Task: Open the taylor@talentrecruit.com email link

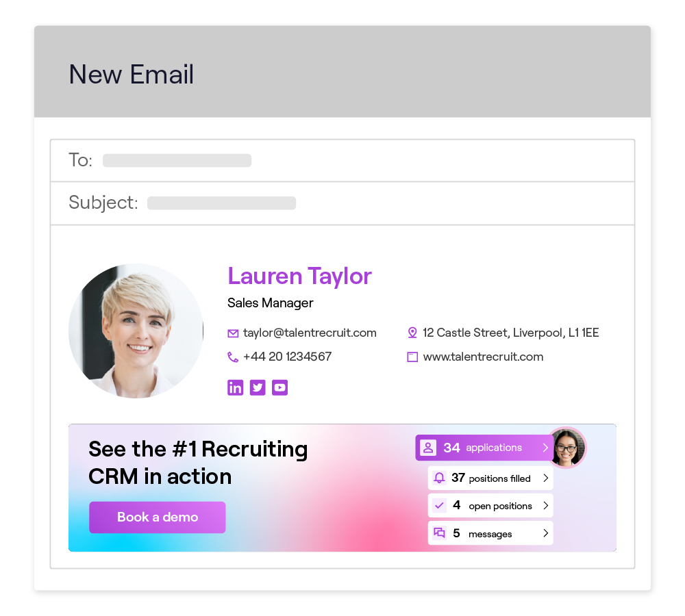Action: (310, 333)
